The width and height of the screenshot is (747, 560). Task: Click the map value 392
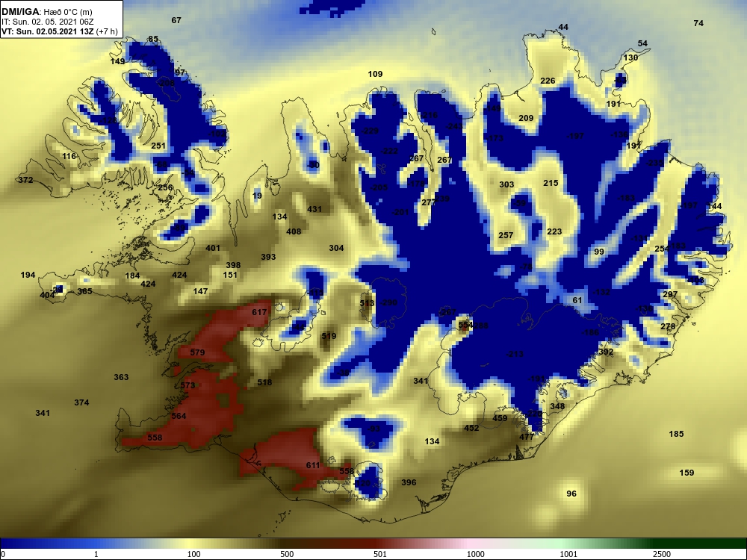click(606, 352)
